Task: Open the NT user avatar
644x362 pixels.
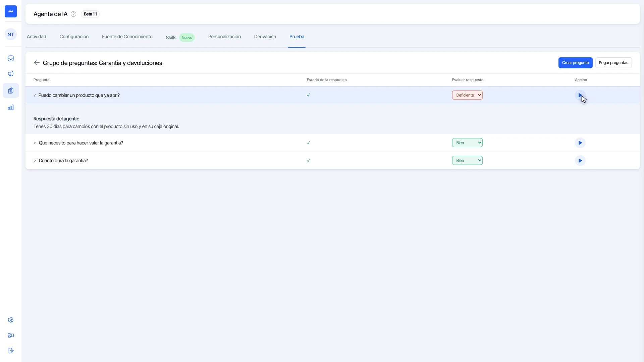Action: point(11,35)
